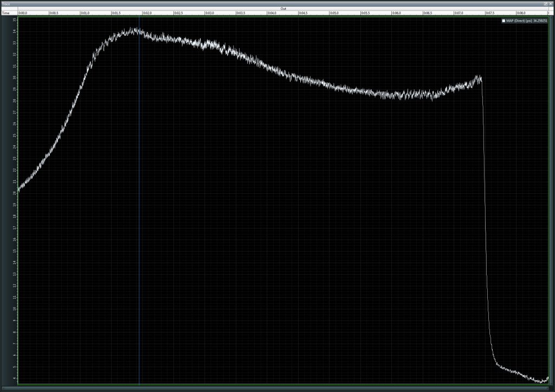Jump to 0:03.0 on the time ruler
The height and width of the screenshot is (392, 555).
click(x=210, y=13)
